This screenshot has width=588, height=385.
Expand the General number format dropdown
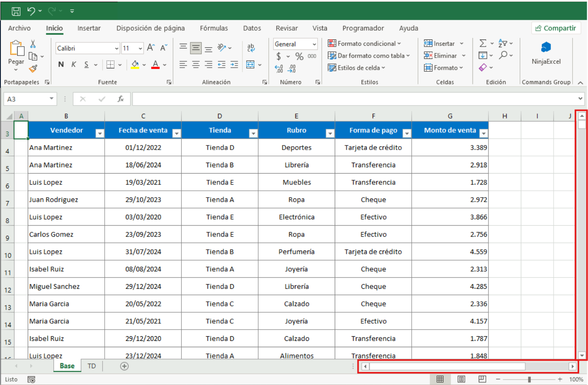pyautogui.click(x=314, y=44)
